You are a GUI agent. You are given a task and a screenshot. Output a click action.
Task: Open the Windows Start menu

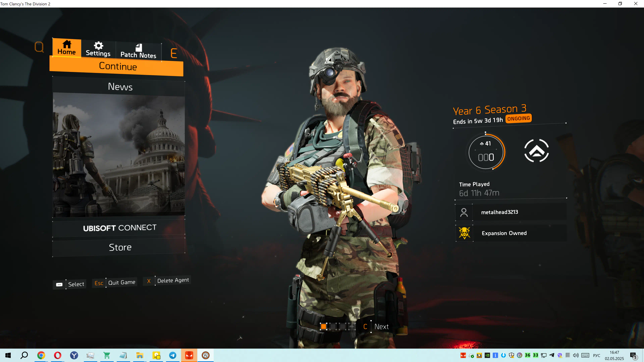pyautogui.click(x=8, y=355)
